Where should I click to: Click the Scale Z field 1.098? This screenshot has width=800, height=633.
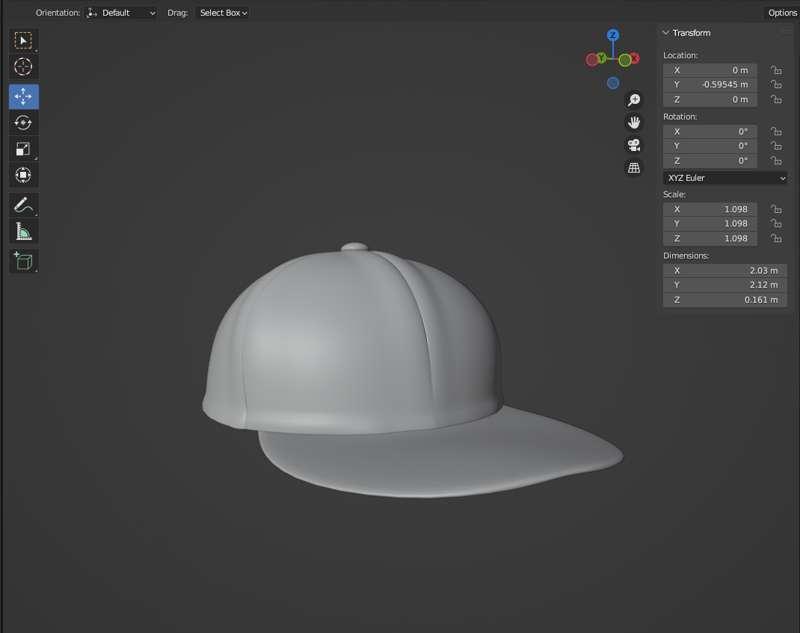[710, 238]
